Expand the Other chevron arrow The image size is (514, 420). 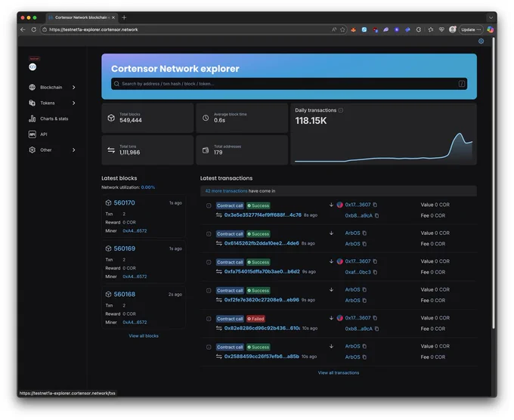pos(74,150)
